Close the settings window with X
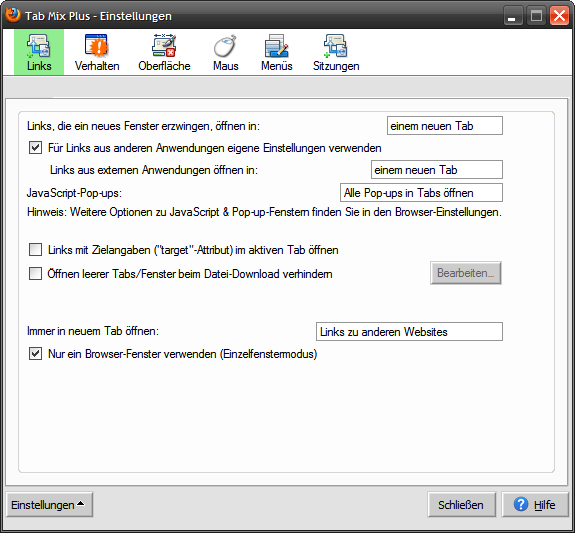This screenshot has height=533, width=575. (560, 16)
